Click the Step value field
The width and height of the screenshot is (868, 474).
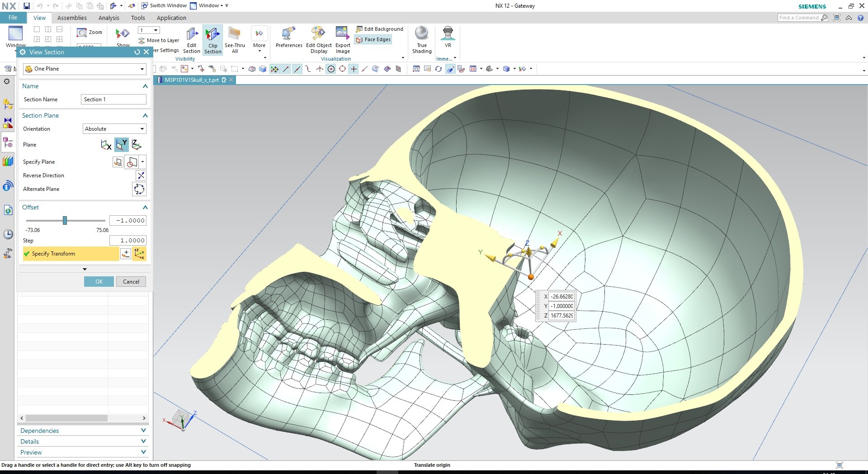(128, 241)
